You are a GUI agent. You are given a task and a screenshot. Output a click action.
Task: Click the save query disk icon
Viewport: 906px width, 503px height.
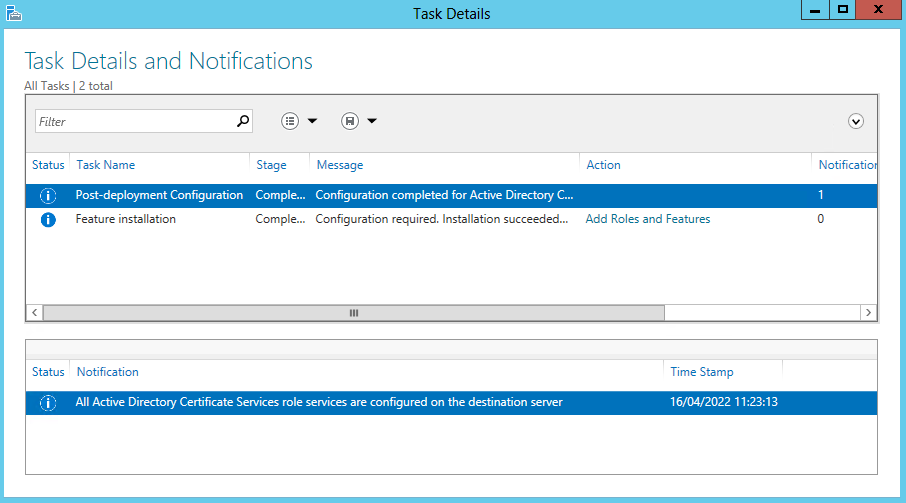(350, 121)
